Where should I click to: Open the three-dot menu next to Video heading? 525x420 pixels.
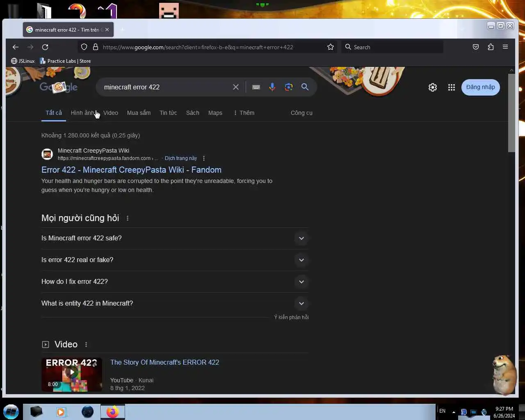86,345
